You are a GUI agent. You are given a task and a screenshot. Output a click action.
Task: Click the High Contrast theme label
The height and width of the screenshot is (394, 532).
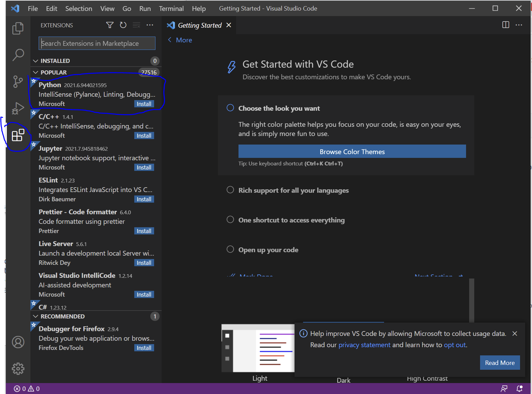tap(427, 378)
